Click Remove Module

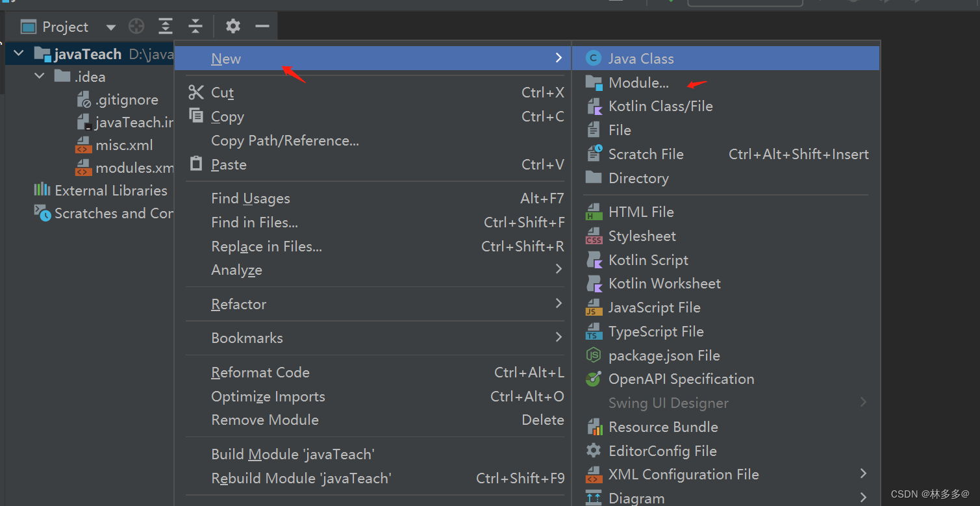264,420
